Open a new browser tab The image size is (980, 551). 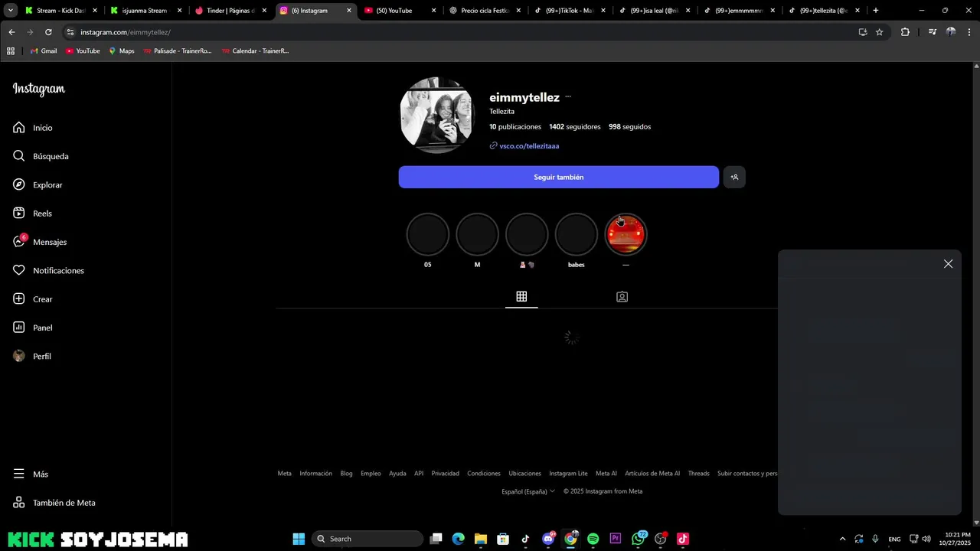coord(876,11)
